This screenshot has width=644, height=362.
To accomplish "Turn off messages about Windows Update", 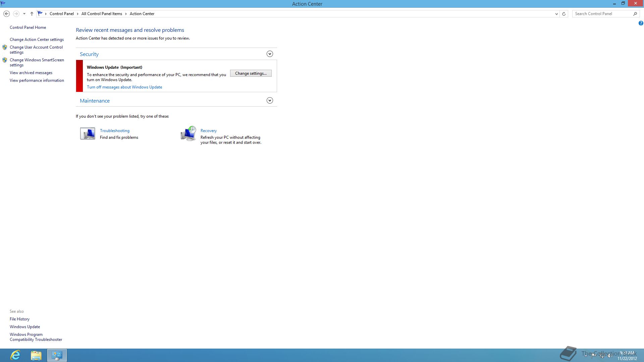I will 124,87.
